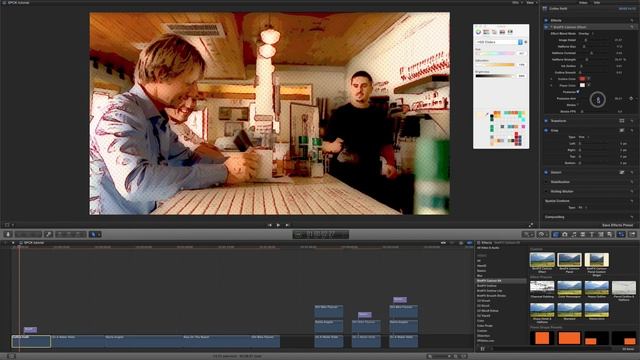Click the red Outline Color swatch

(x=582, y=79)
